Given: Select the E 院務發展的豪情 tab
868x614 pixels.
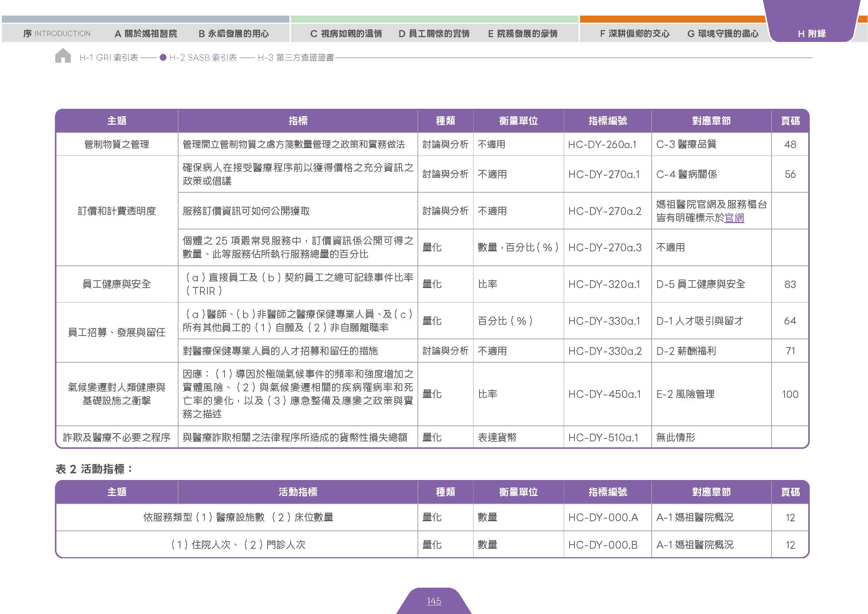Looking at the screenshot, I should [x=523, y=34].
